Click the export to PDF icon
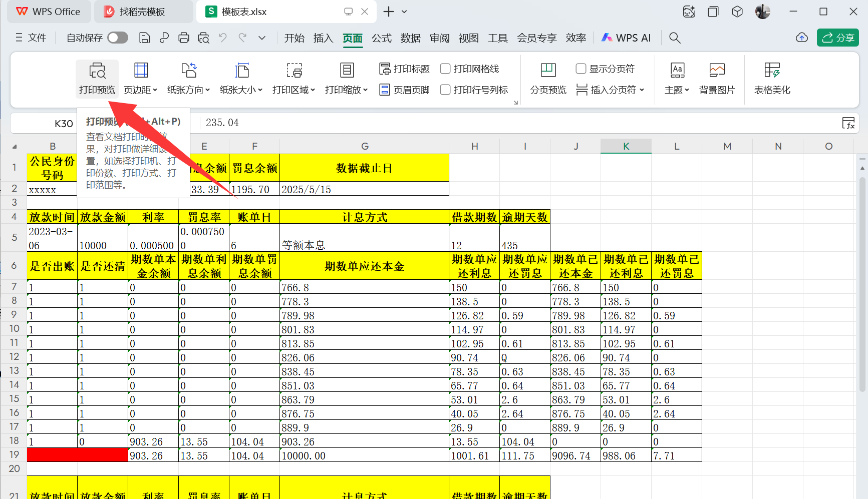This screenshot has height=499, width=868. coord(164,38)
